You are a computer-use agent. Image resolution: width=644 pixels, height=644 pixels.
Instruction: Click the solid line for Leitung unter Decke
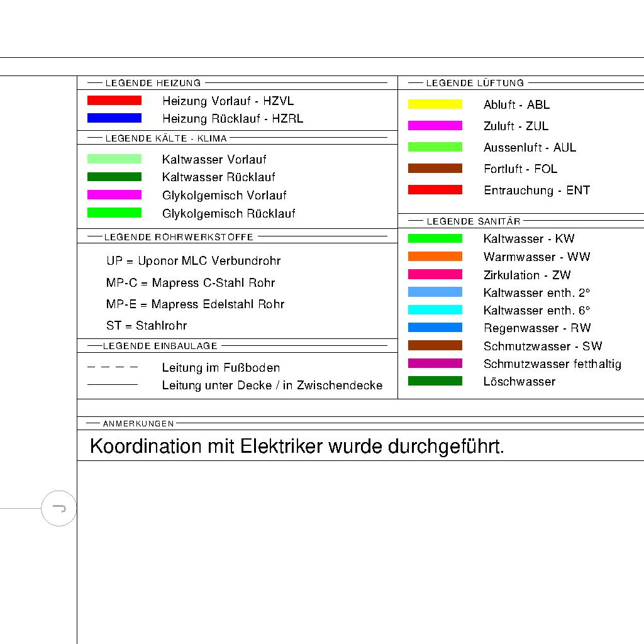113,384
